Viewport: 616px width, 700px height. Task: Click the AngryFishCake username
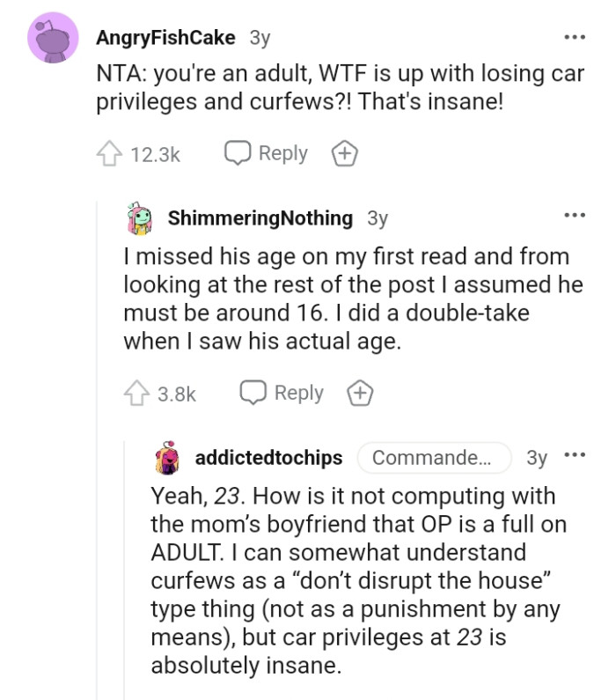(165, 37)
